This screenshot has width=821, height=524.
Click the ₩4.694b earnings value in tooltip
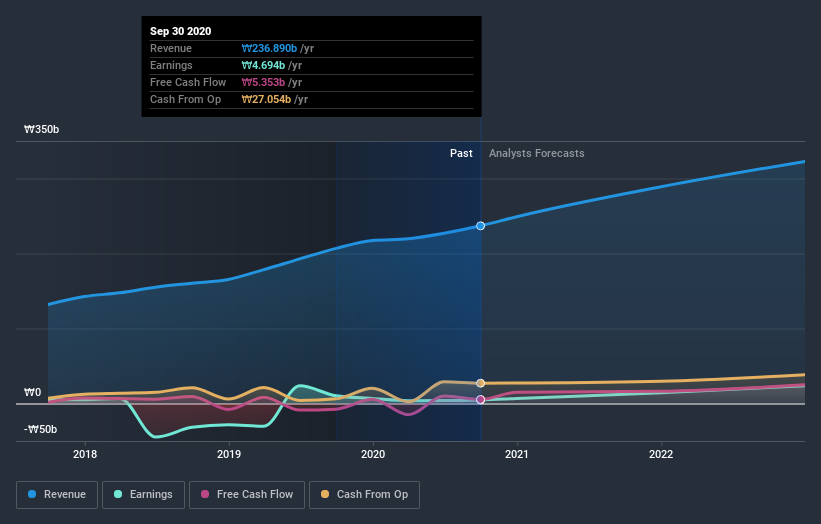[x=263, y=65]
